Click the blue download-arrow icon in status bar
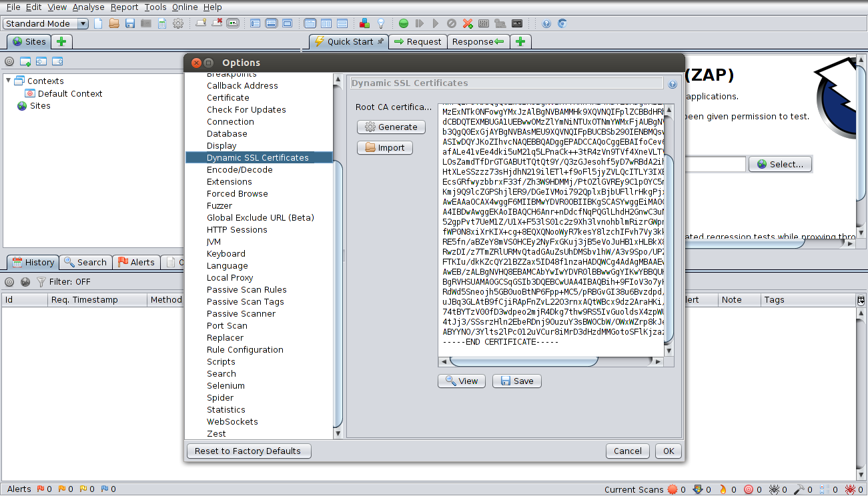Image resolution: width=868 pixels, height=496 pixels. point(698,489)
